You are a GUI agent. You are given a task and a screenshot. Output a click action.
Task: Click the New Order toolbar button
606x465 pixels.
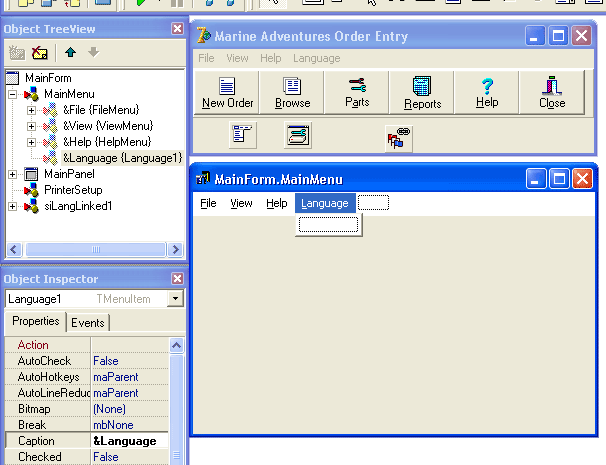tap(227, 92)
